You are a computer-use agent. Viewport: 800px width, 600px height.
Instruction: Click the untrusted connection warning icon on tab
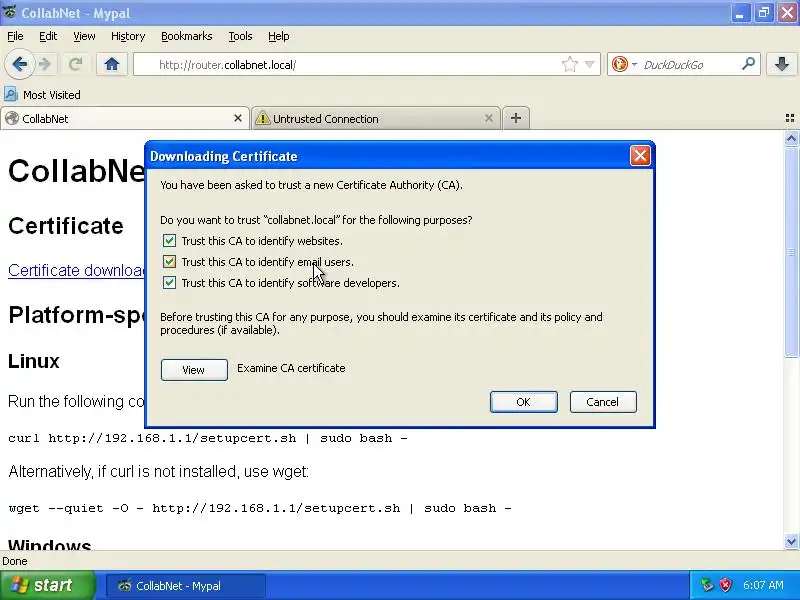point(262,118)
